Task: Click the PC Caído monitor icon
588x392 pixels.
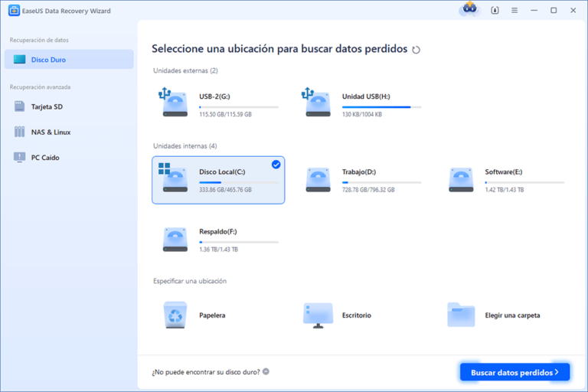Action: pyautogui.click(x=19, y=157)
